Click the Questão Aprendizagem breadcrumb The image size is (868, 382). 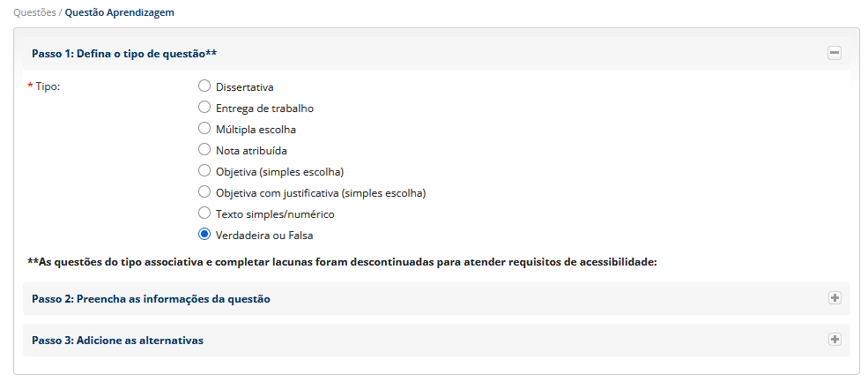(119, 12)
